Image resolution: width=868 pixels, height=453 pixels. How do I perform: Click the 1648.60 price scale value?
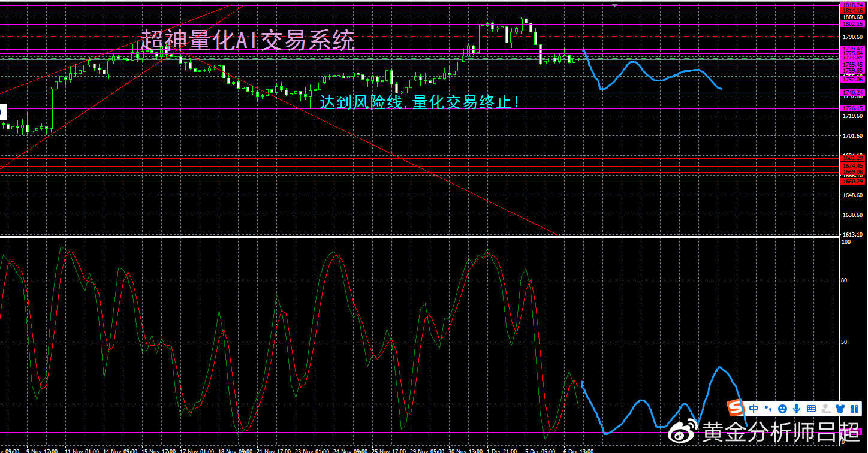852,195
